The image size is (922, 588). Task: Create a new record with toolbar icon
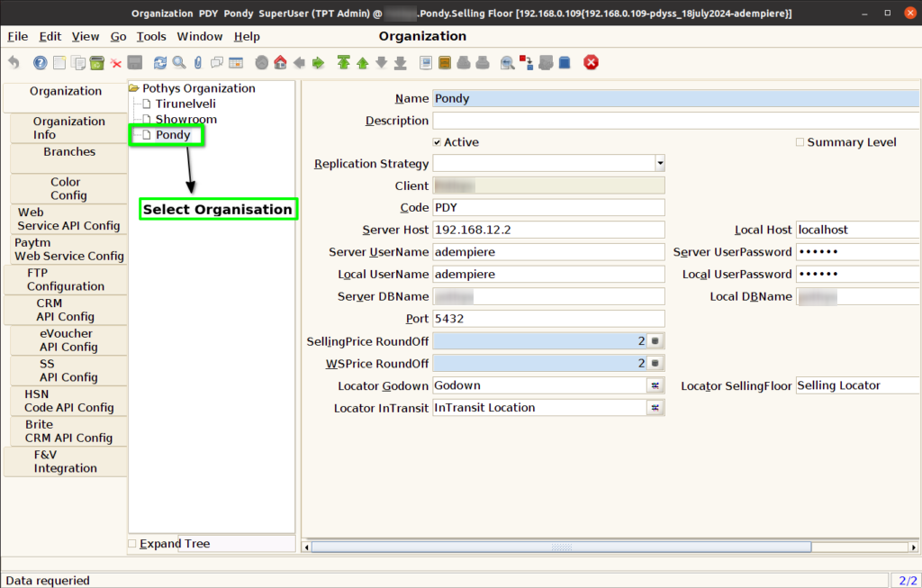click(x=59, y=62)
